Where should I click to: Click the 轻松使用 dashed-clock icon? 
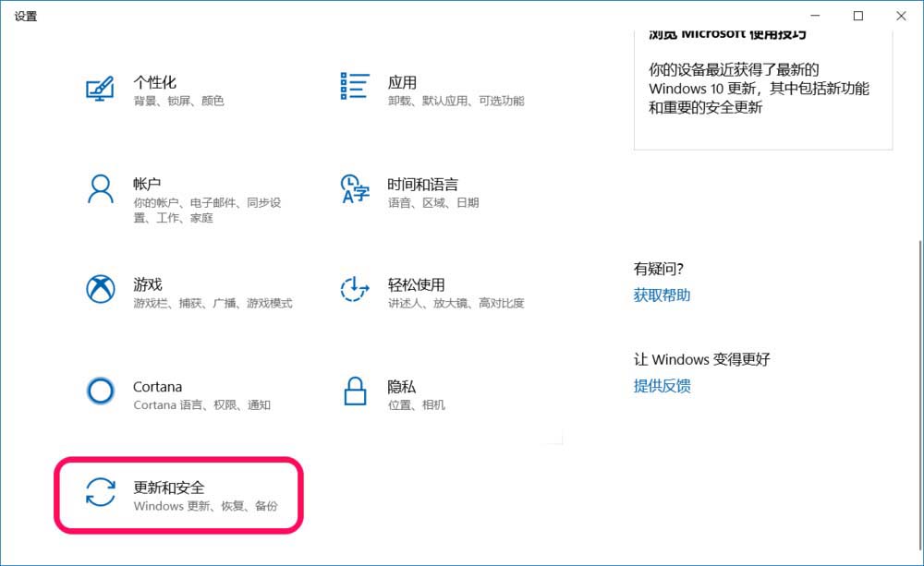coord(355,290)
